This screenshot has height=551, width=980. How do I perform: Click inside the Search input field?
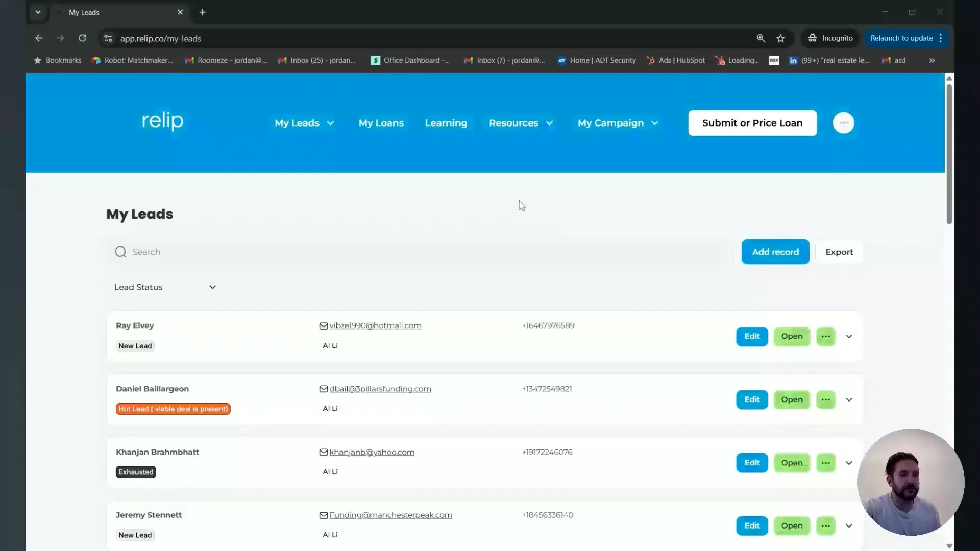point(255,252)
